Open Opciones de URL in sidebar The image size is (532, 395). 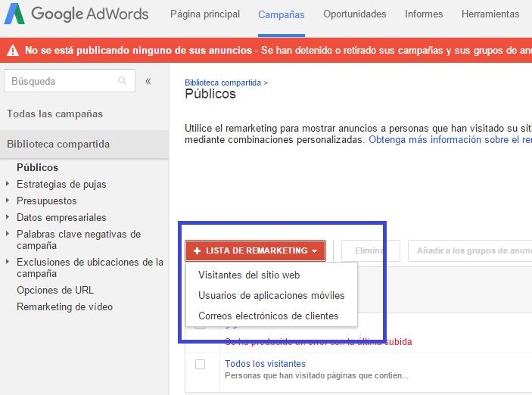pos(55,290)
